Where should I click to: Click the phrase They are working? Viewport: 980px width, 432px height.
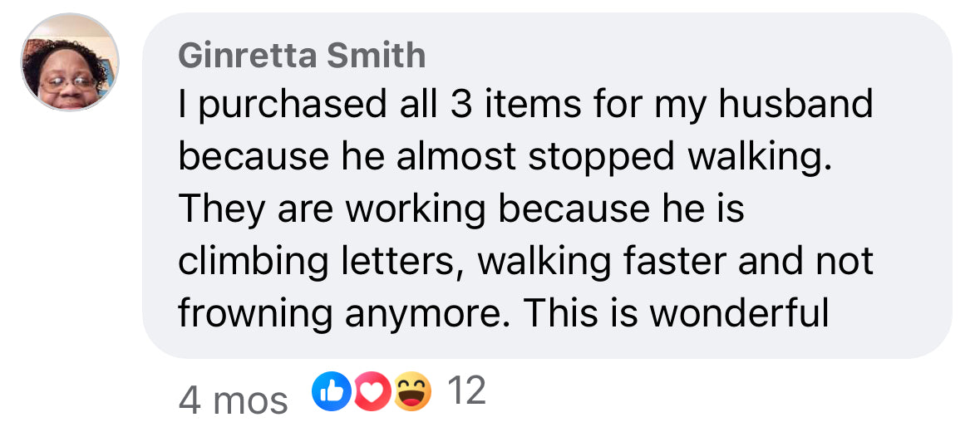332,209
